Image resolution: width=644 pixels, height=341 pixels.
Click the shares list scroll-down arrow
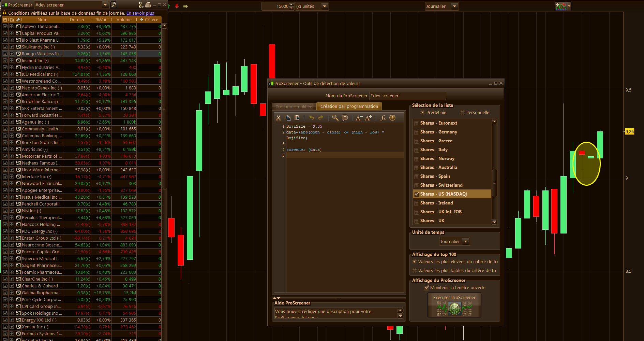[x=494, y=222]
